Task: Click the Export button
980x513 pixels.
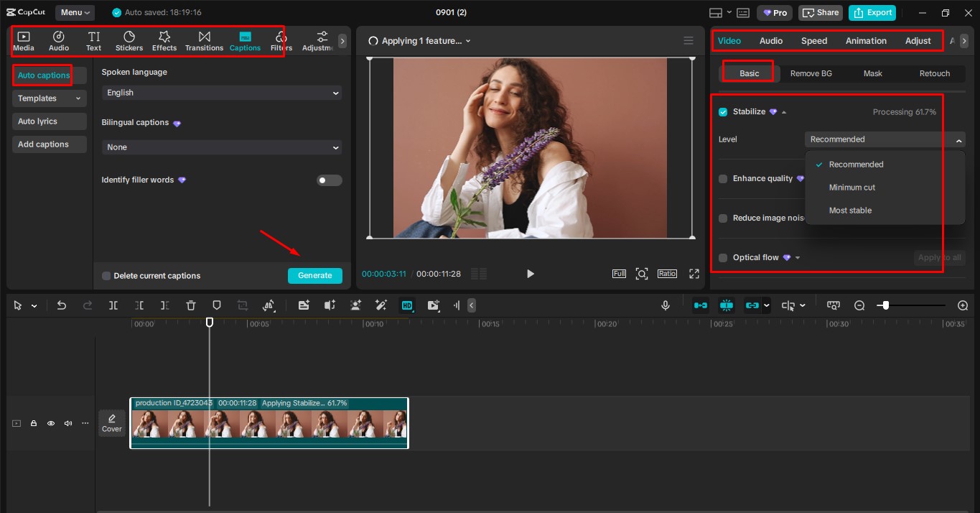Action: coord(872,12)
